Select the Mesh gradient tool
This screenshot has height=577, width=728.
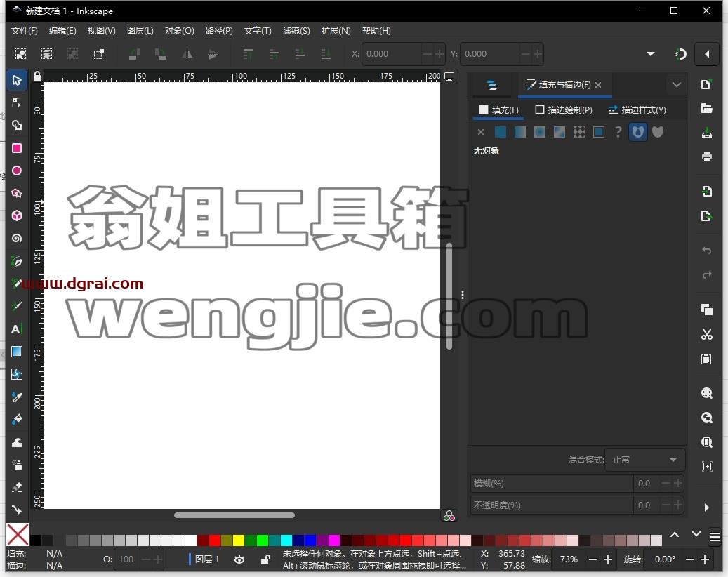(x=17, y=374)
